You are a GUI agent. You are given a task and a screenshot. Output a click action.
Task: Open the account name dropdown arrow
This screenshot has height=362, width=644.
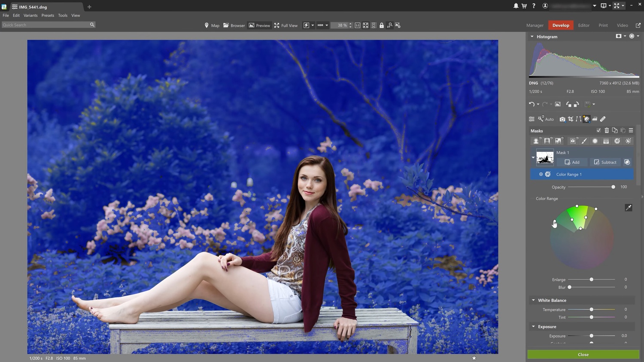point(595,6)
